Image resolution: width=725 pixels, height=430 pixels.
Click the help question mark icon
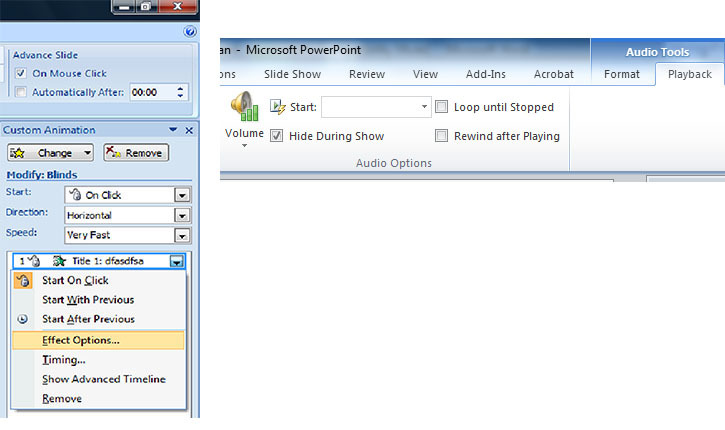tap(190, 31)
